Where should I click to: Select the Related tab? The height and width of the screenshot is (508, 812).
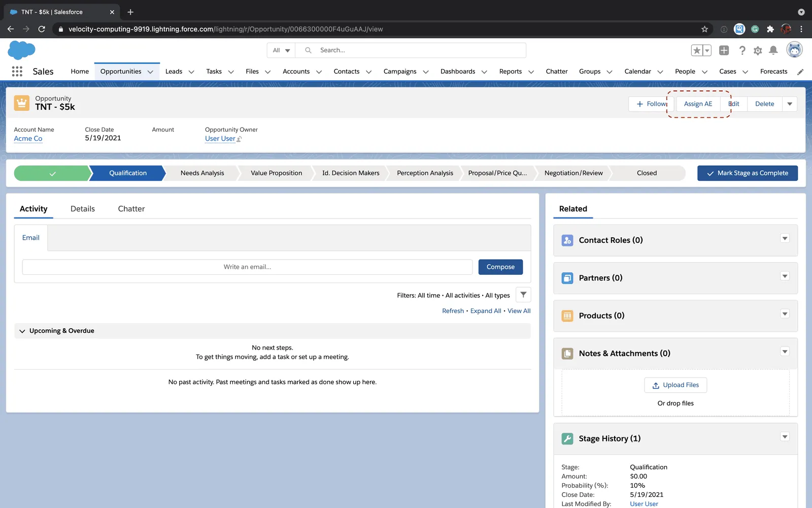(573, 209)
